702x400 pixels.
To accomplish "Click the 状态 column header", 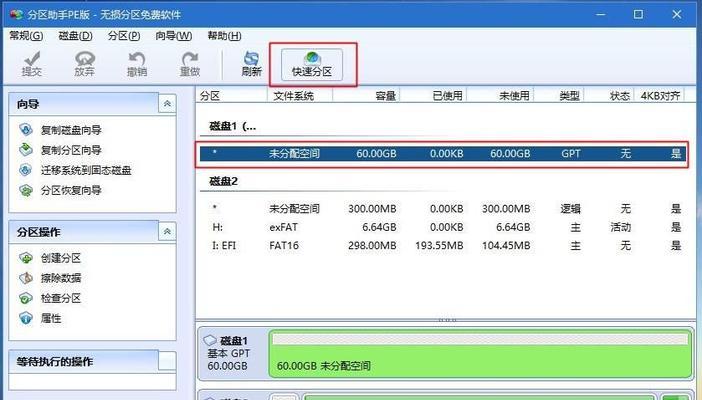I will tap(609, 95).
